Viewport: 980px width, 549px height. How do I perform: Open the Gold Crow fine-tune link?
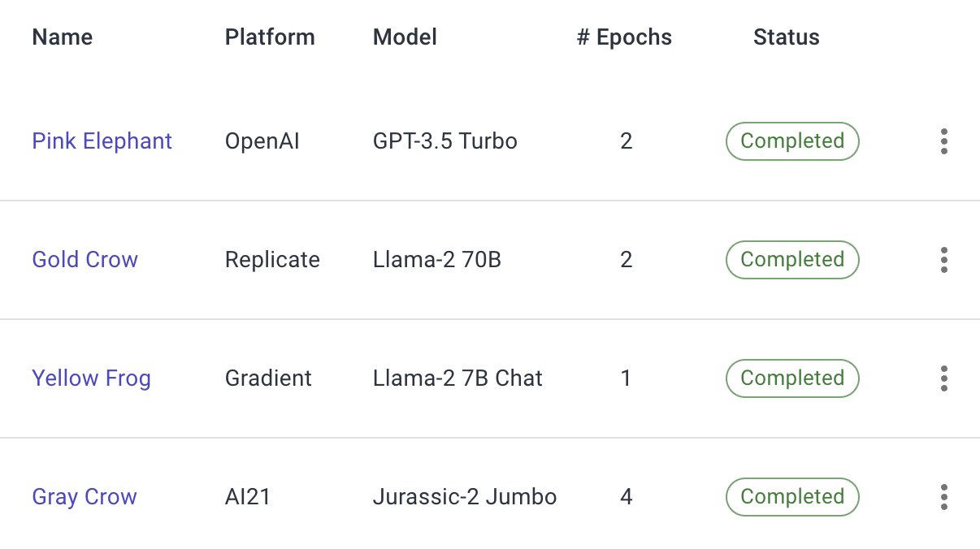point(85,260)
